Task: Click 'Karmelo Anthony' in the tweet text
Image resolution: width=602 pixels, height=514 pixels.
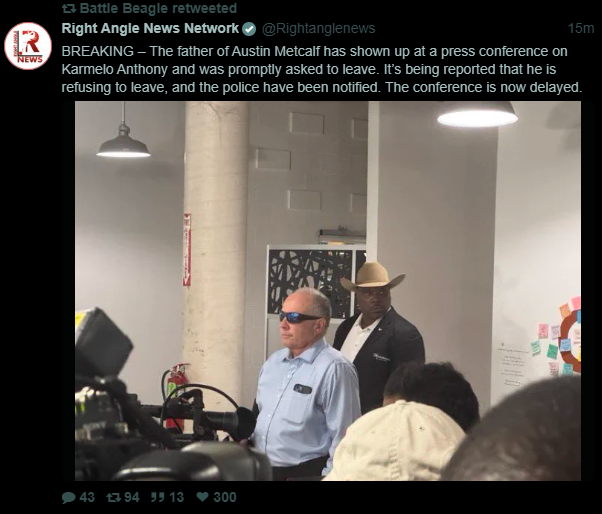Action: click(114, 69)
